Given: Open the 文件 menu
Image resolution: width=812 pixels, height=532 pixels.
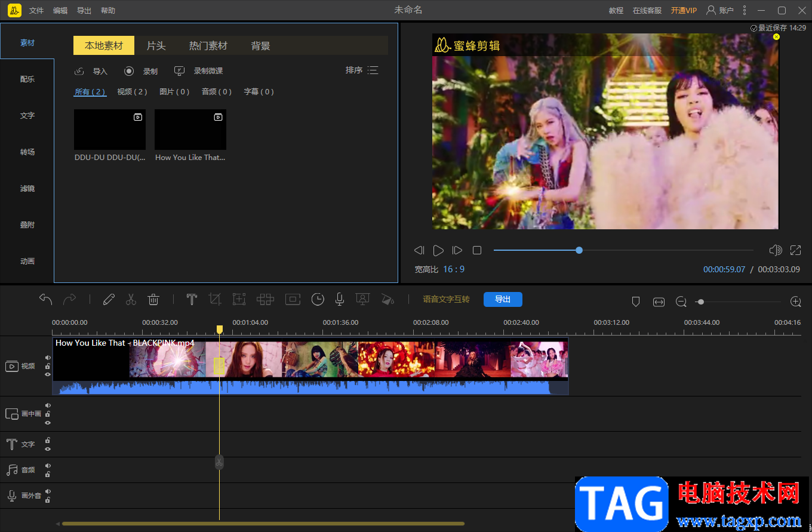Looking at the screenshot, I should pyautogui.click(x=36, y=11).
